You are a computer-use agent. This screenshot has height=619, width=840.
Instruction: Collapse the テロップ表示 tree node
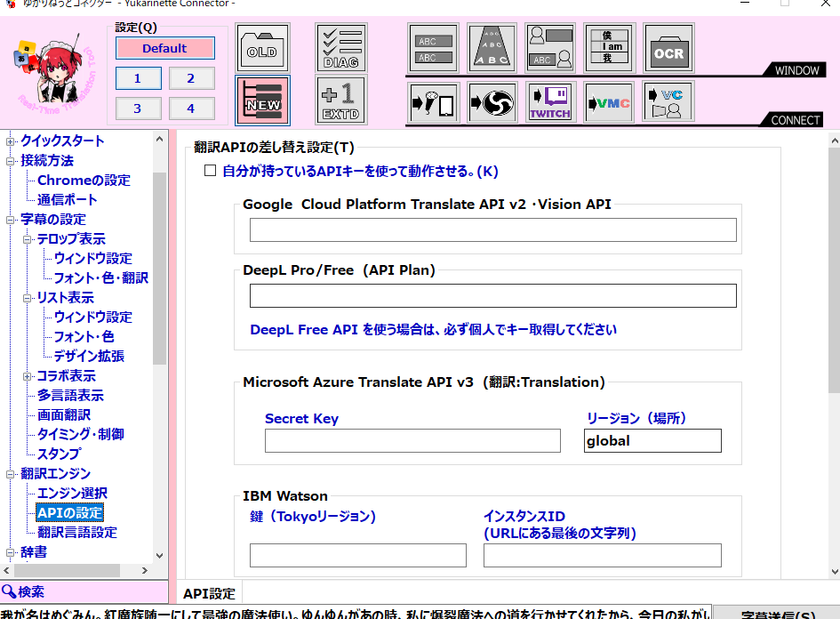pyautogui.click(x=27, y=239)
